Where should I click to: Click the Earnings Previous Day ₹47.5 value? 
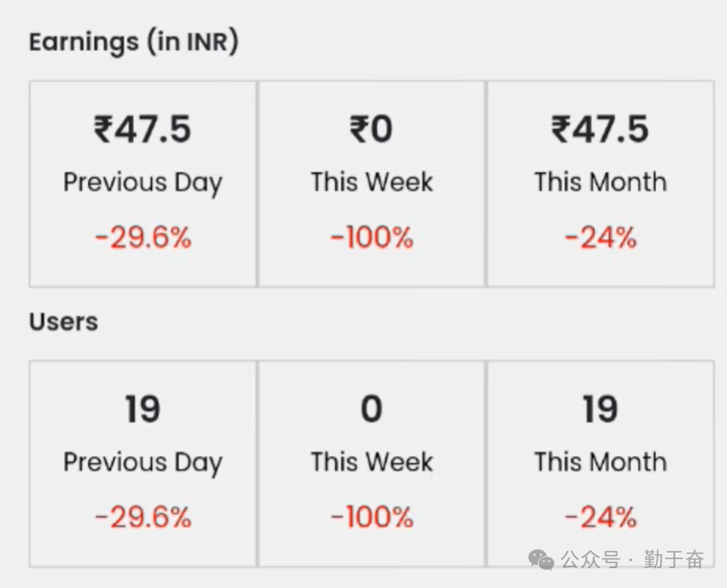tap(142, 129)
